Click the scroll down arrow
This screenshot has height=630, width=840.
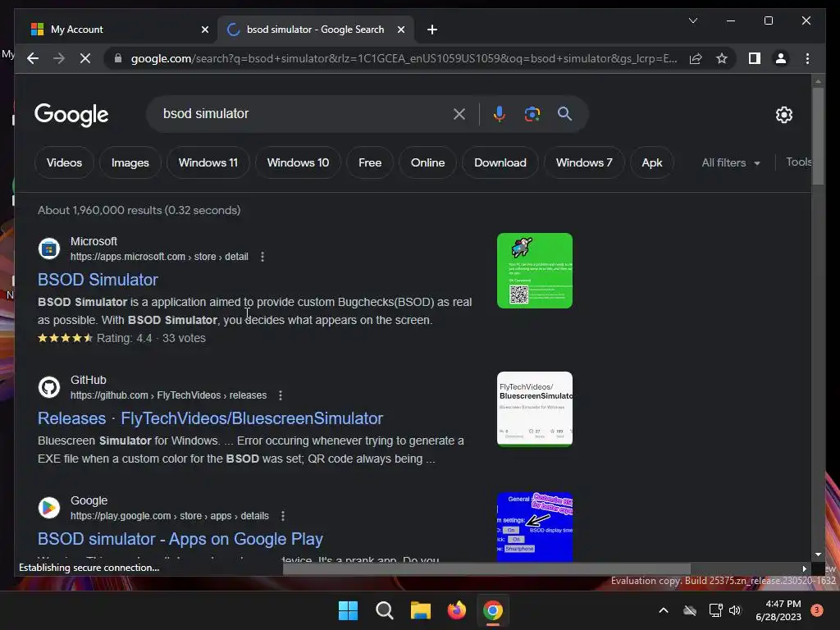[x=818, y=555]
